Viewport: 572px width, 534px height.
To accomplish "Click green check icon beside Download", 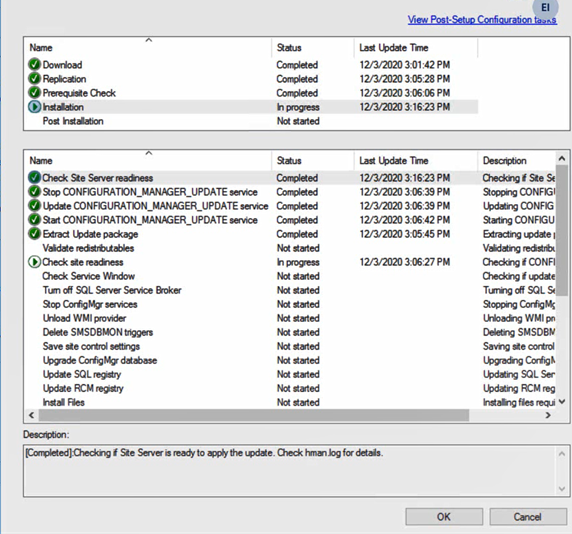I will tap(34, 65).
